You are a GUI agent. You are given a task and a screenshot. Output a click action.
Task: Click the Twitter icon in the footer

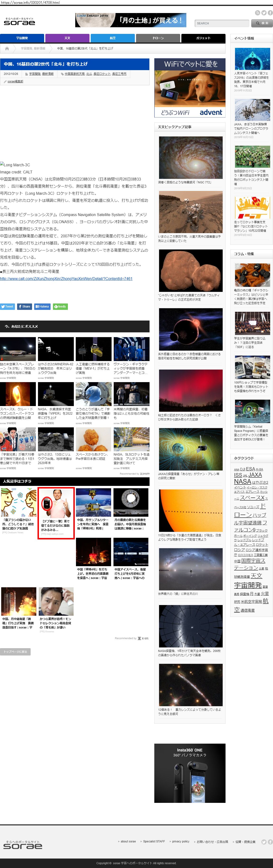[264, 842]
